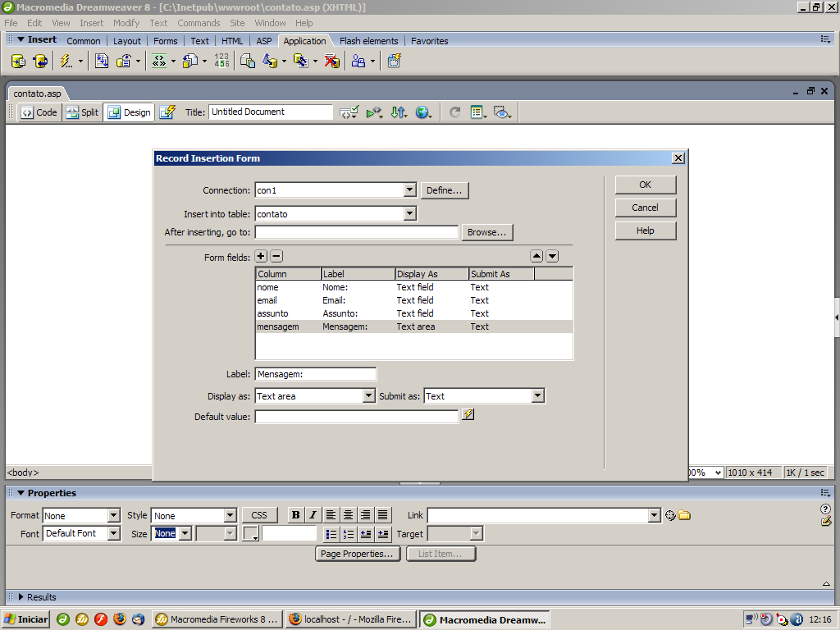The image size is (840, 630).
Task: Click the Point to File target icon
Action: pos(670,515)
